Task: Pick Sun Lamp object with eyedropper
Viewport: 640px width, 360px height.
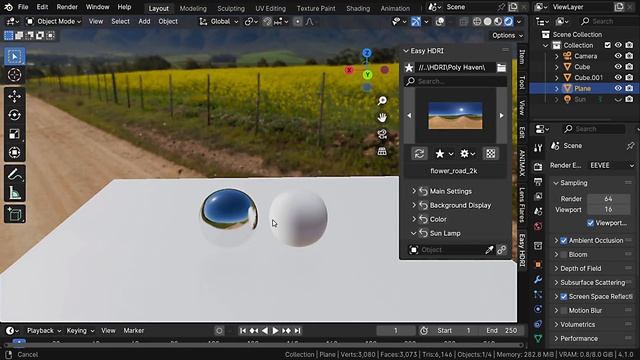Action: [489, 250]
